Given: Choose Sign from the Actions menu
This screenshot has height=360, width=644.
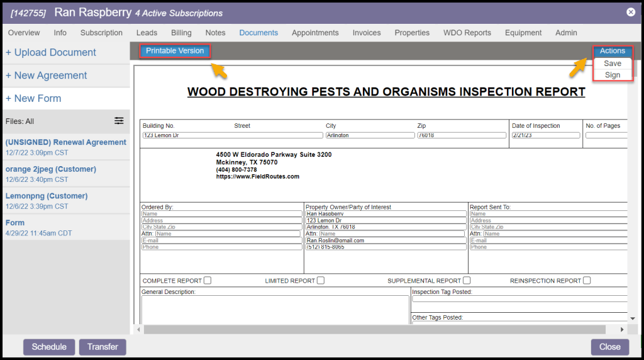Looking at the screenshot, I should click(x=612, y=75).
